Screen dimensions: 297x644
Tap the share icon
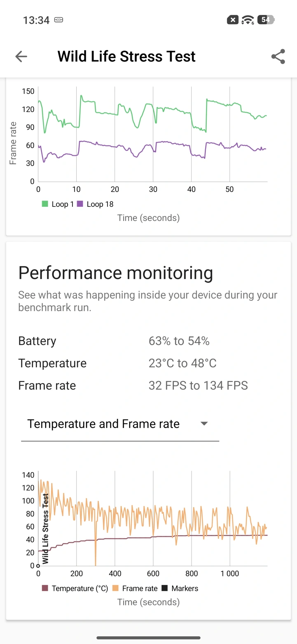point(278,56)
